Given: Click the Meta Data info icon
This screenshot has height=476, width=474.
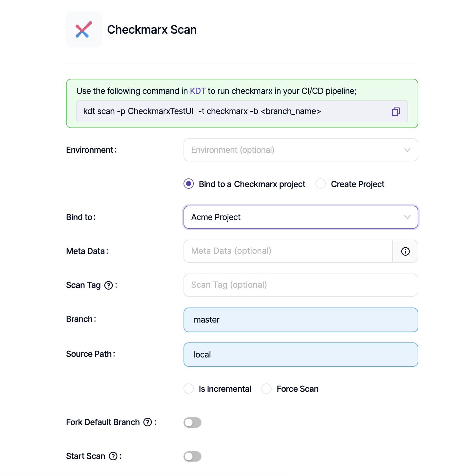Looking at the screenshot, I should coord(405,251).
